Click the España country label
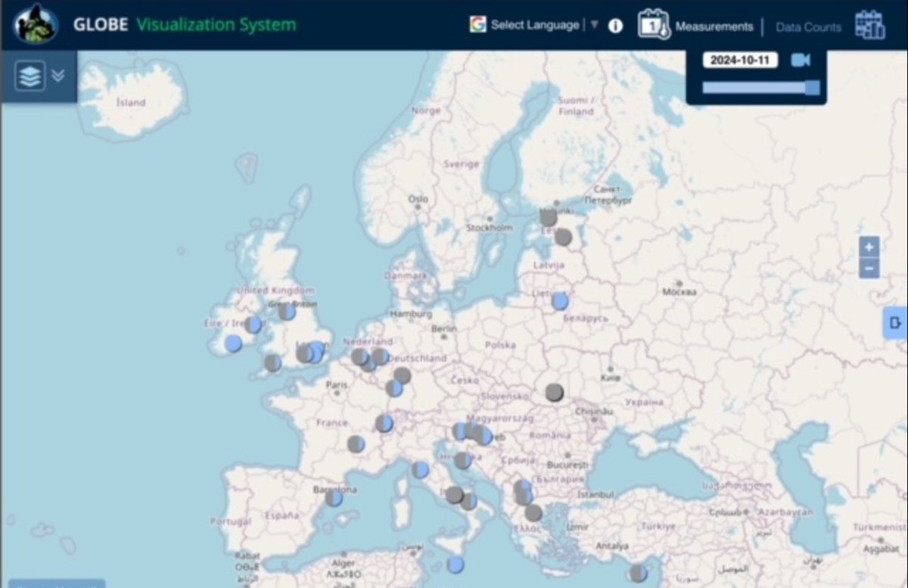Screen dimensions: 908x588 point(281,515)
